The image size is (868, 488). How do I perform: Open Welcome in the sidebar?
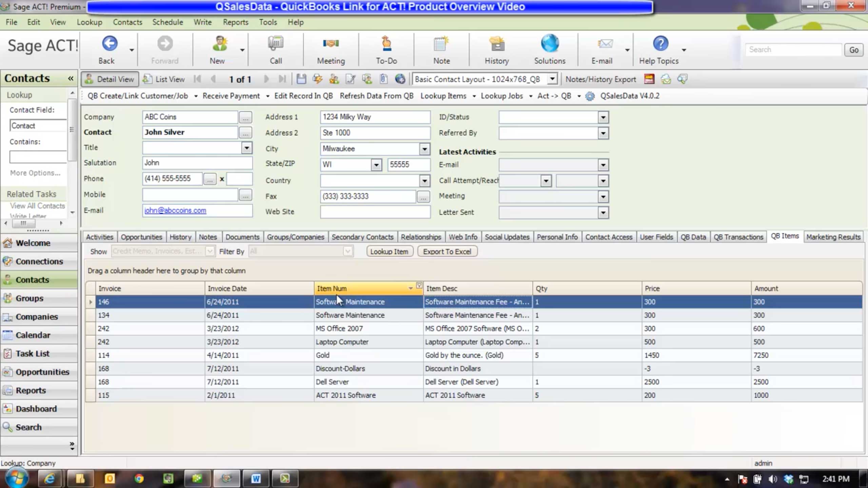pyautogui.click(x=39, y=243)
